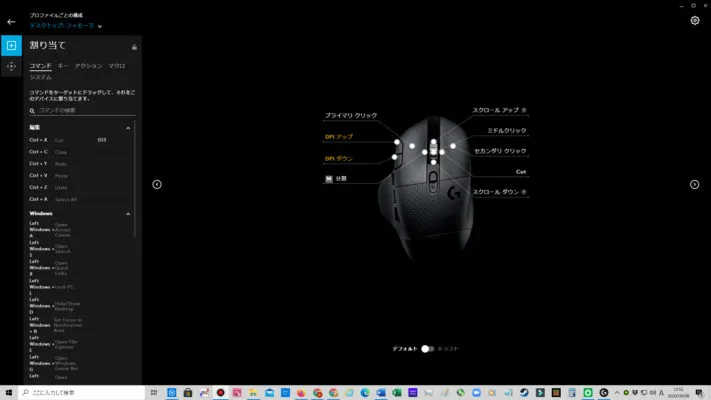Select the DPI アップ button assignment
711x400 pixels.
point(339,137)
